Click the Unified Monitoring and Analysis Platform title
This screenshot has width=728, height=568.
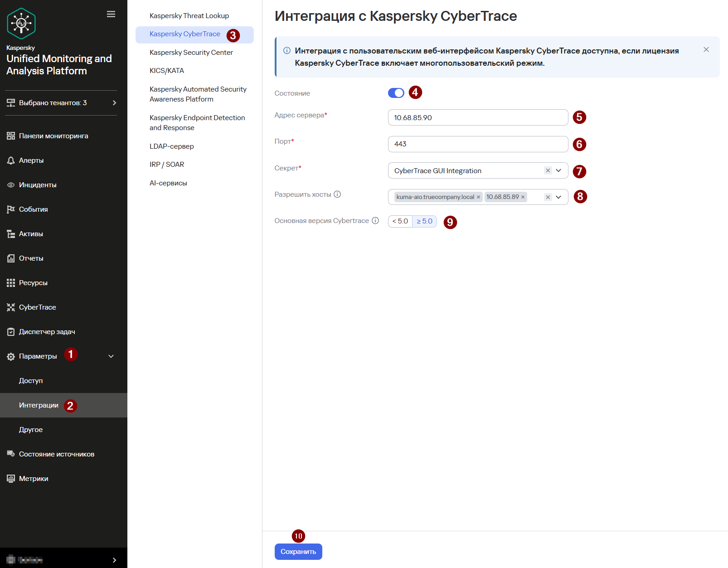(59, 65)
